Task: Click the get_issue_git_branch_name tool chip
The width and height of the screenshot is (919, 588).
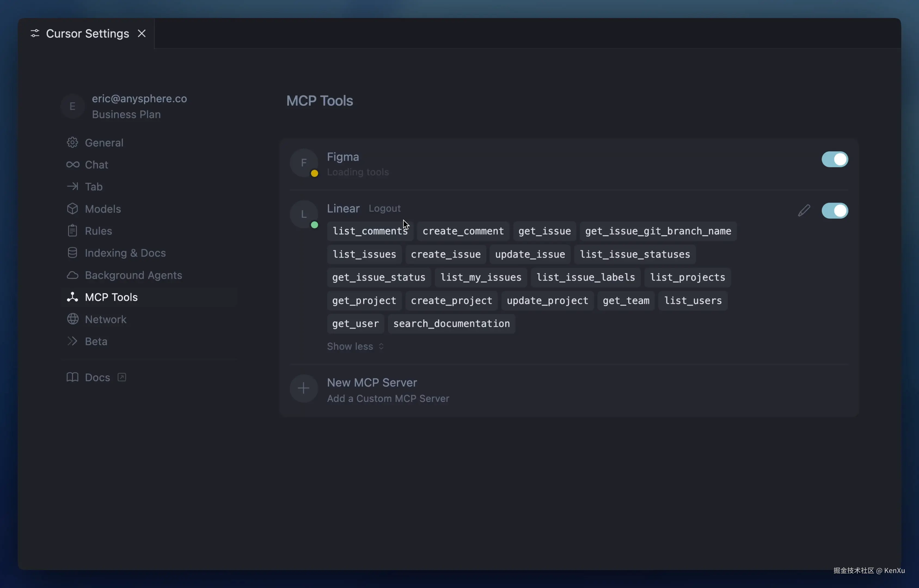Action: tap(658, 231)
